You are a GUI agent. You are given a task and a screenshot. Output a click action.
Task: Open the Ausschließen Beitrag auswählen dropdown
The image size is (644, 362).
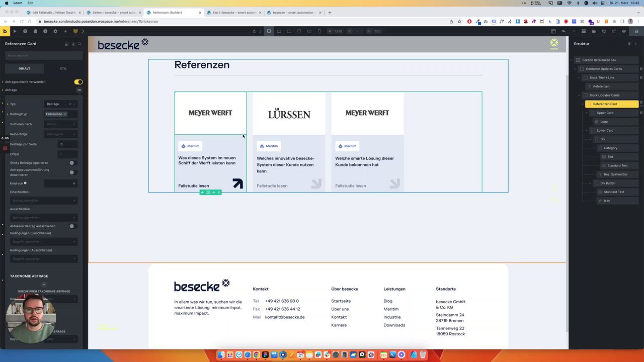[44, 218]
